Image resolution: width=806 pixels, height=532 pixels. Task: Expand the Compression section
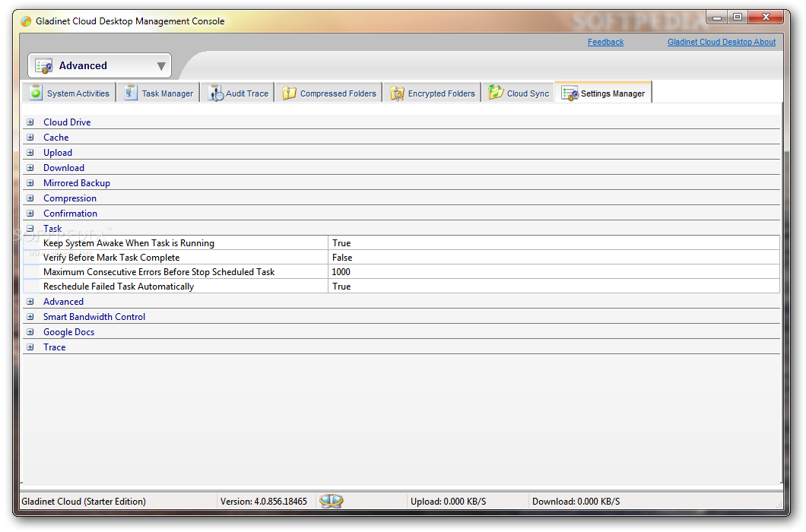30,198
